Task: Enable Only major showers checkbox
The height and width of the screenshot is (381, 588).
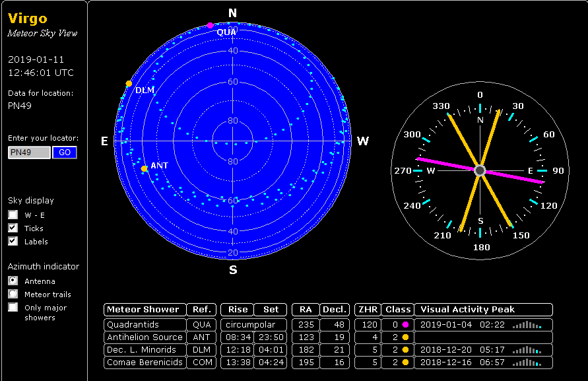Action: coord(13,307)
